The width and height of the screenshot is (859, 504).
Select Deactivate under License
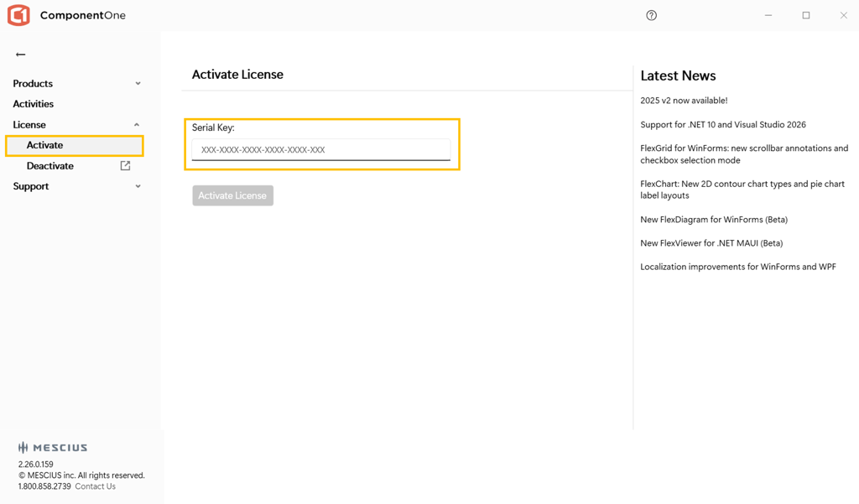pos(50,166)
